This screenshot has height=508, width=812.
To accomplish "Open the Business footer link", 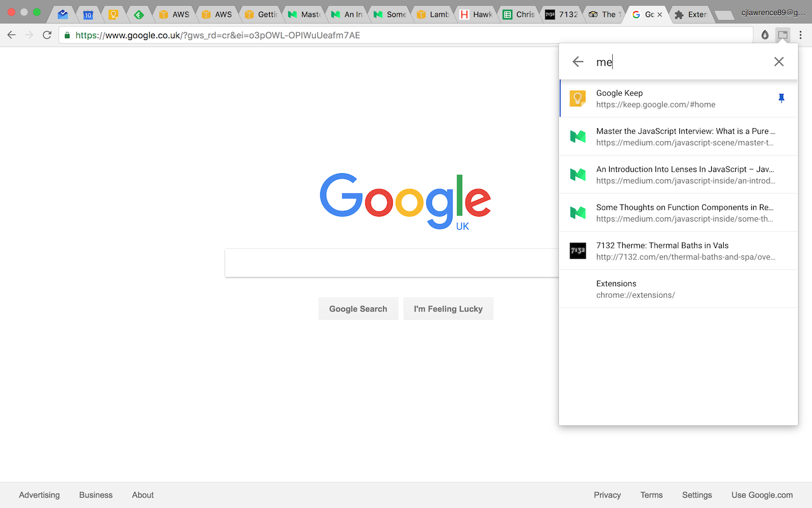I will tap(96, 495).
